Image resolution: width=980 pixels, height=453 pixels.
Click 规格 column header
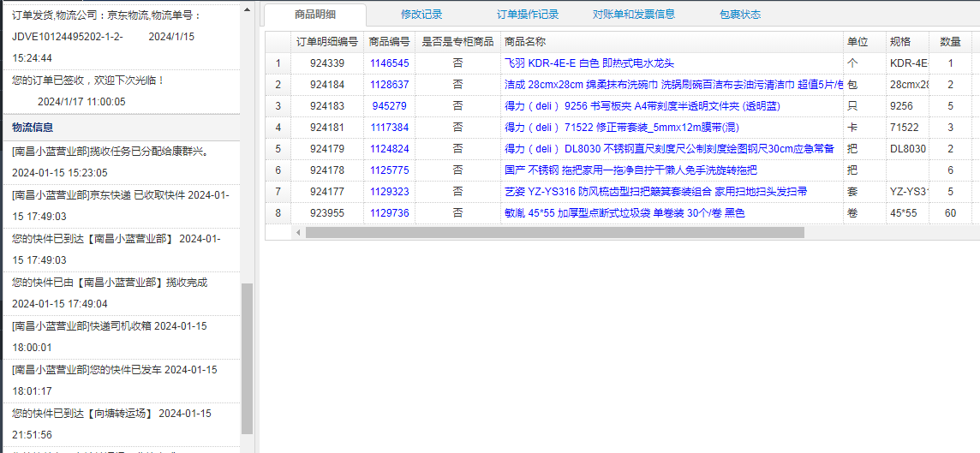click(907, 42)
